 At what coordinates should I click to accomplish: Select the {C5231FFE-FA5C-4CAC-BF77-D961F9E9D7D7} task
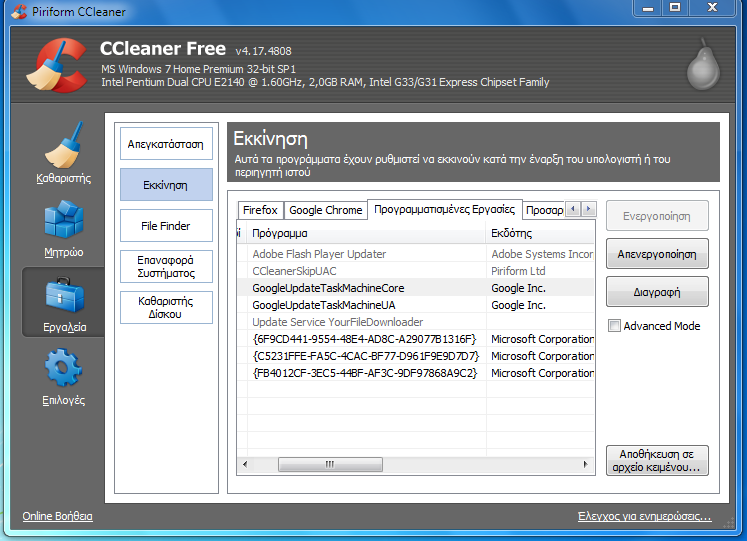tap(415, 356)
